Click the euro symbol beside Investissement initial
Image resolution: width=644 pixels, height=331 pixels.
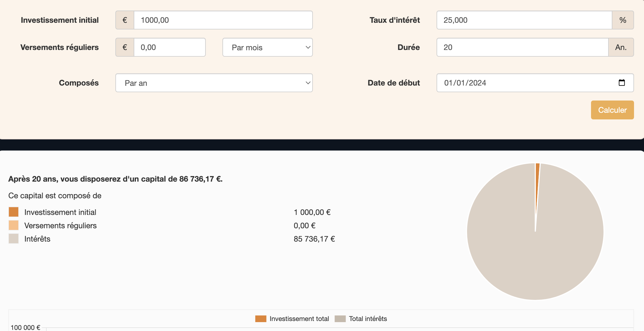(125, 20)
